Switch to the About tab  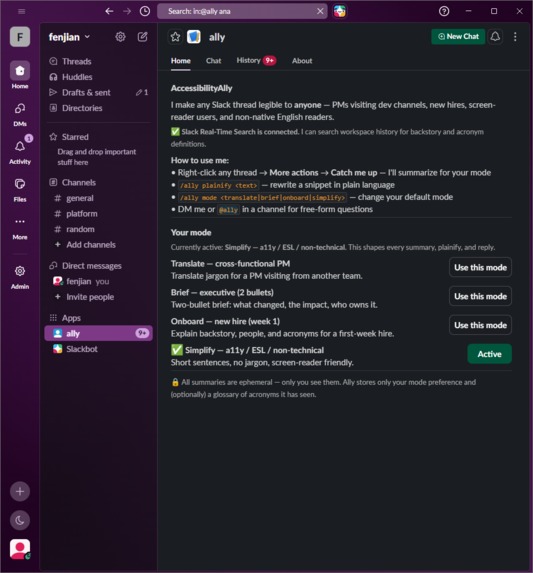(302, 61)
